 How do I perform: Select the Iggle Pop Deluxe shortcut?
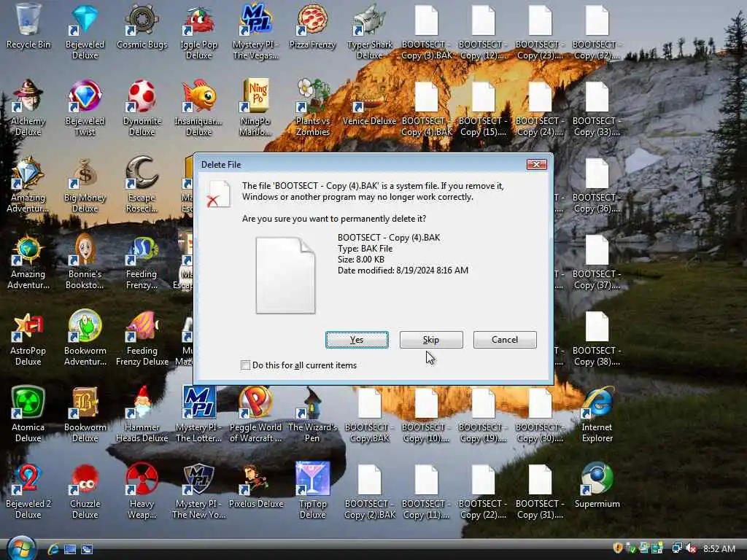tap(198, 32)
